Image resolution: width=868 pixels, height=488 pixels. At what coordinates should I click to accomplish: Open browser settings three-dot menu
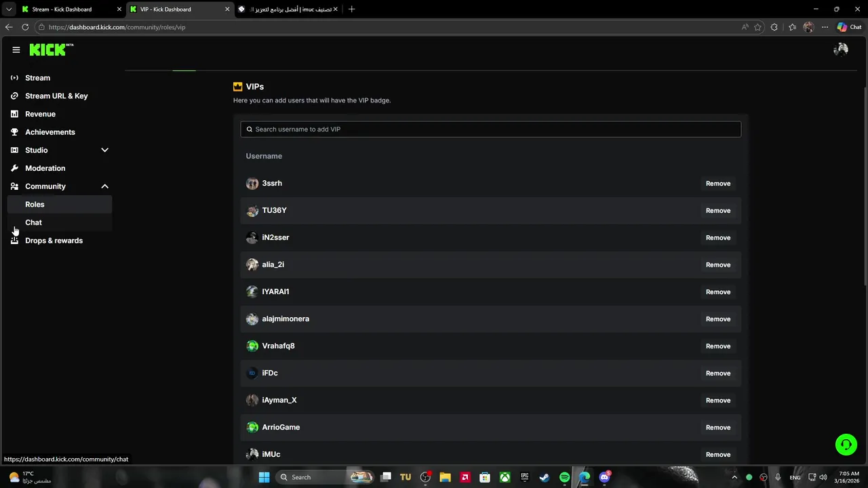[825, 27]
